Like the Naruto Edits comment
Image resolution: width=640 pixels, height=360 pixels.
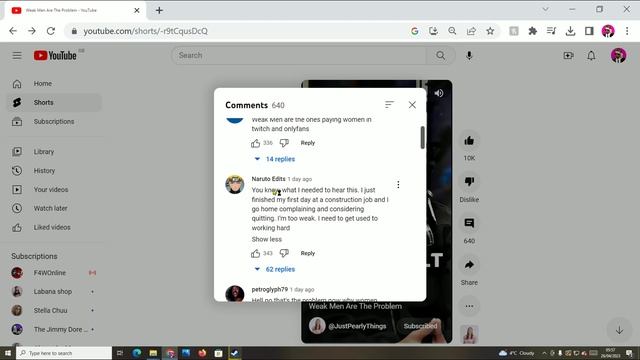point(256,253)
